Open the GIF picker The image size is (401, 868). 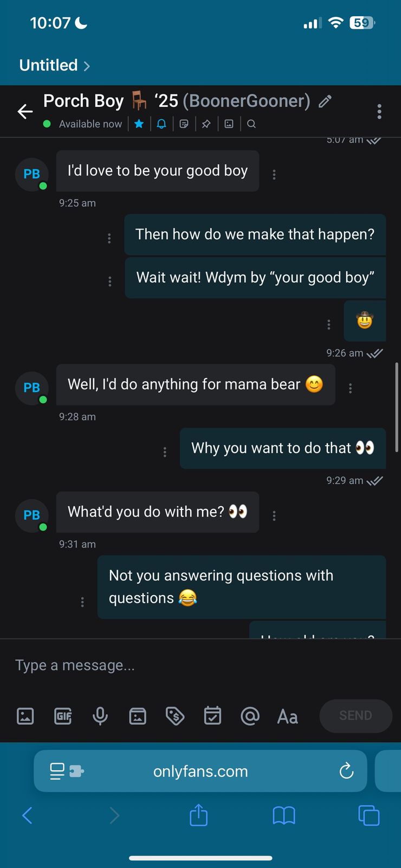click(x=63, y=716)
